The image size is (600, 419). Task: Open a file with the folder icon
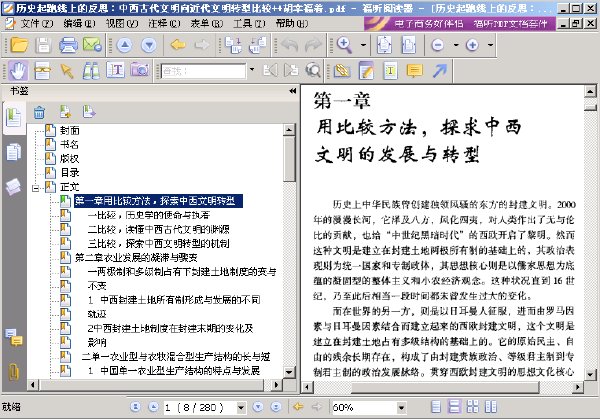[19, 45]
